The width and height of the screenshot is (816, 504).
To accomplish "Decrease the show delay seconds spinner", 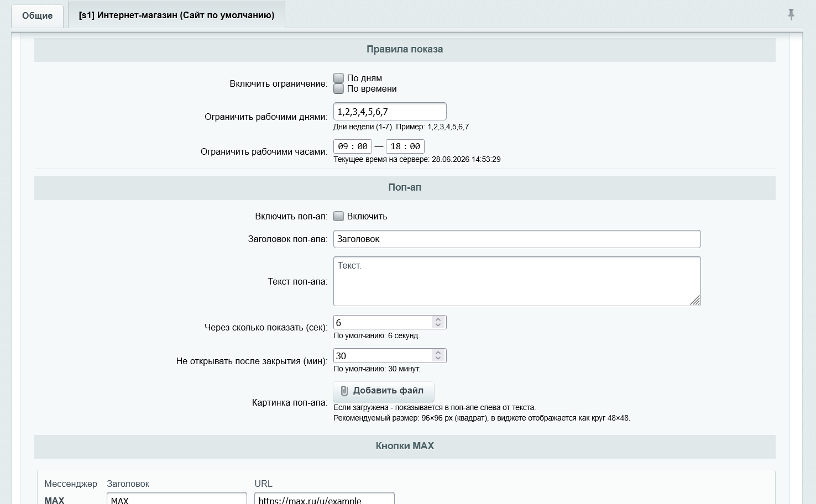I will click(438, 326).
